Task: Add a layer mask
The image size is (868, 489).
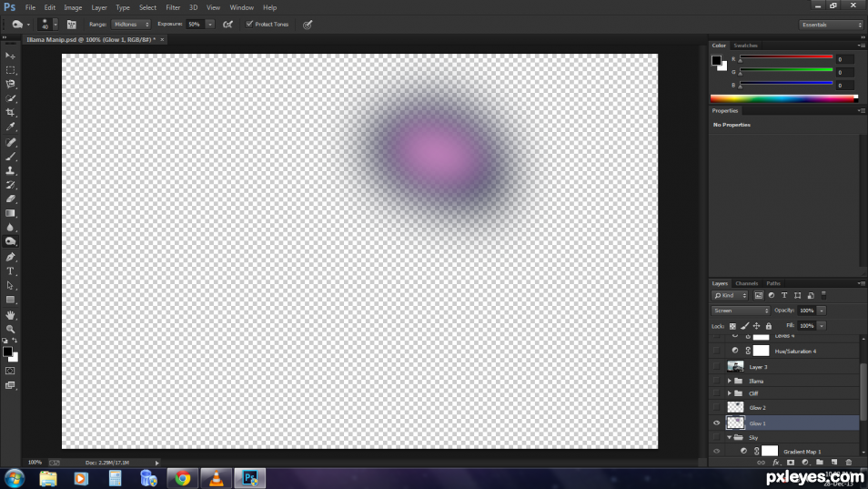Action: pyautogui.click(x=791, y=463)
